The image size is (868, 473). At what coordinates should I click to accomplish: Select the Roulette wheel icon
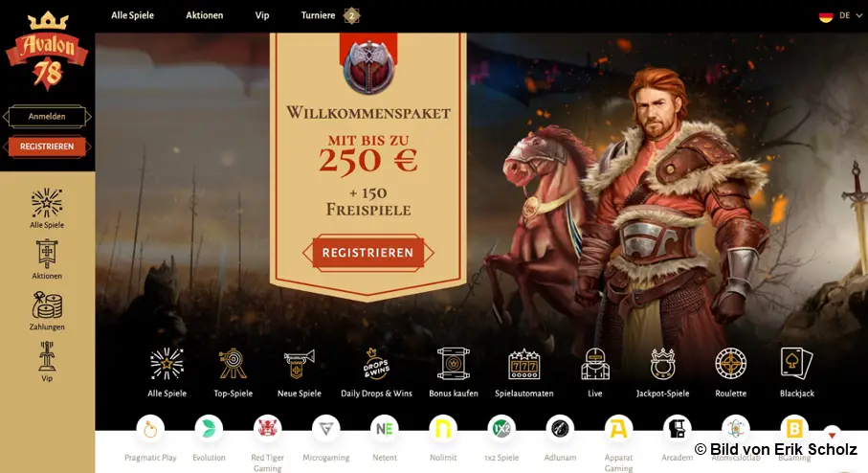(731, 364)
